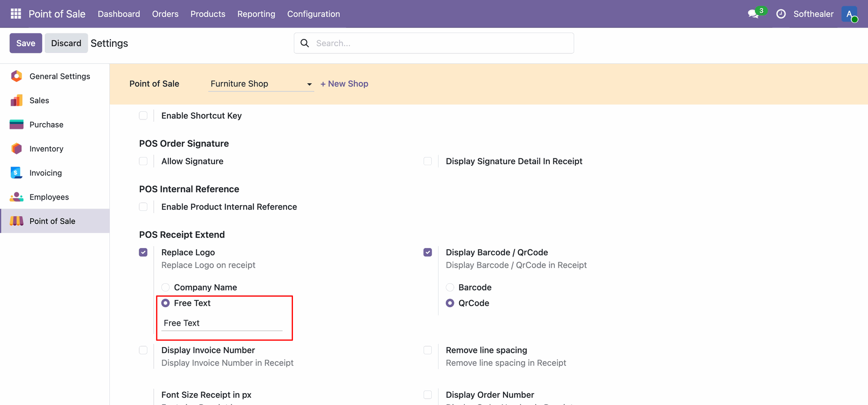Open the Dashboard menu
868x405 pixels.
coord(119,14)
